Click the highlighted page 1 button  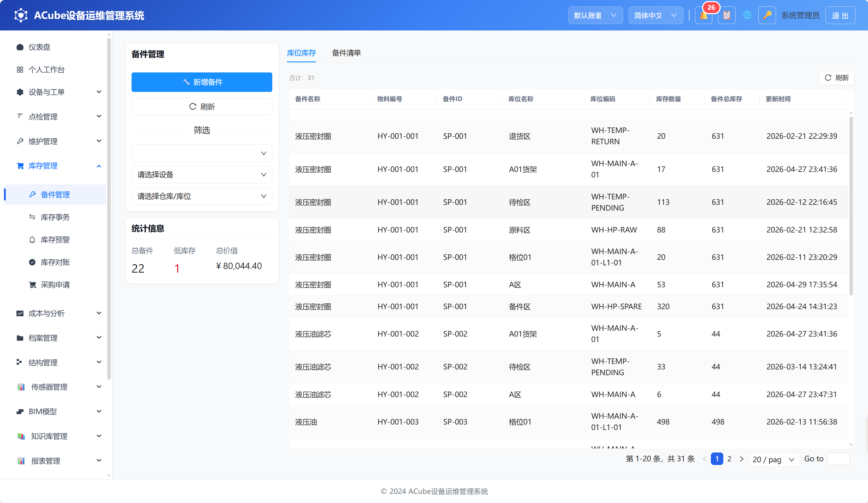[717, 459]
